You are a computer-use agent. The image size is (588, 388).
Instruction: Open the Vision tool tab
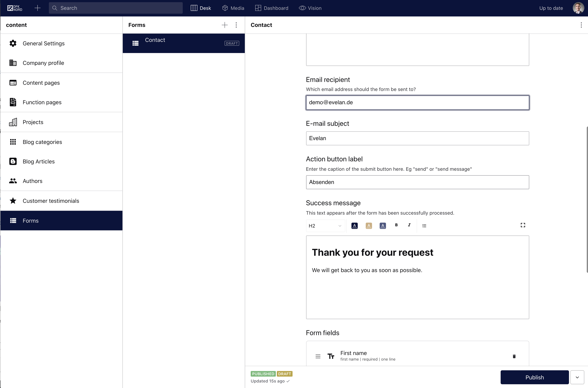point(310,8)
